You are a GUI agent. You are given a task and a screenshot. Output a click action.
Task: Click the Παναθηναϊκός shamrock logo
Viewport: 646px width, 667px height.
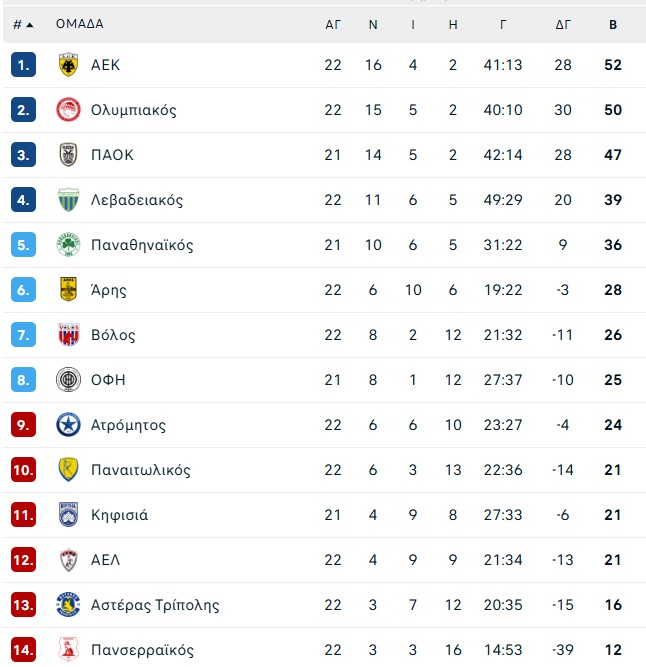click(68, 245)
